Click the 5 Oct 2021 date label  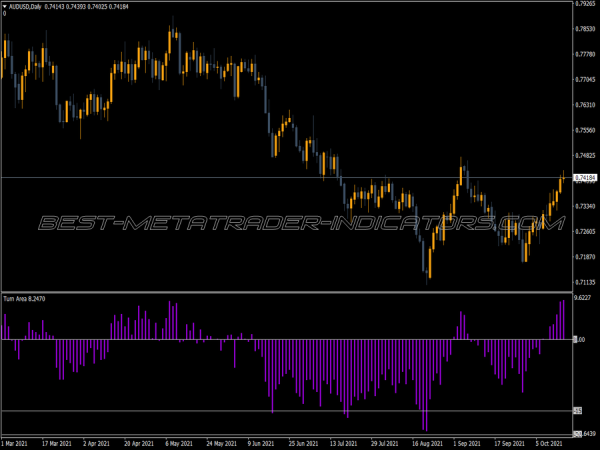pyautogui.click(x=549, y=444)
